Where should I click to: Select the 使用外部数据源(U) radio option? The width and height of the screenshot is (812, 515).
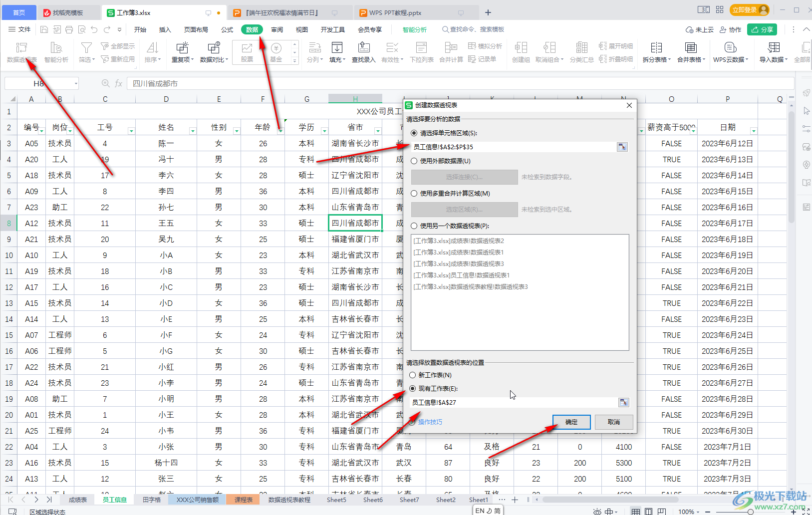coord(414,161)
